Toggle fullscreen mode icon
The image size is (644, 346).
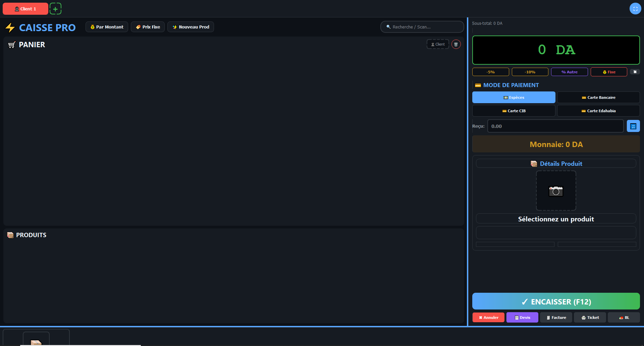click(x=635, y=9)
